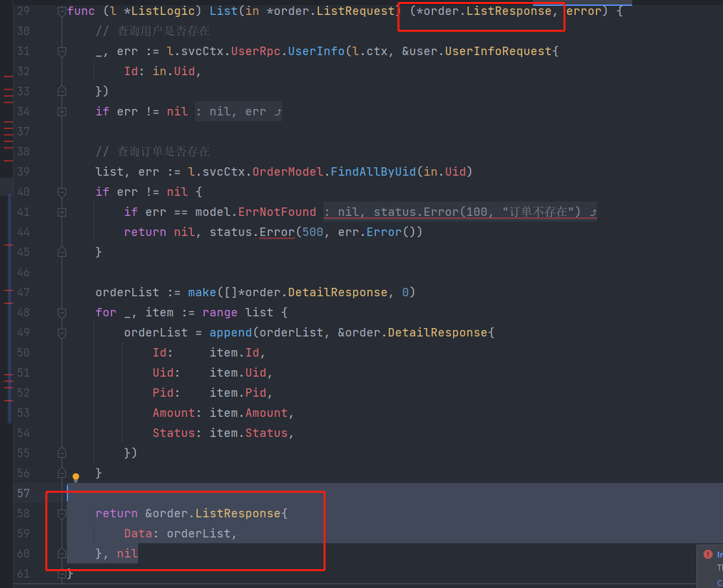Click 'err.Error()' on line 44
This screenshot has width=723, height=588.
point(381,232)
